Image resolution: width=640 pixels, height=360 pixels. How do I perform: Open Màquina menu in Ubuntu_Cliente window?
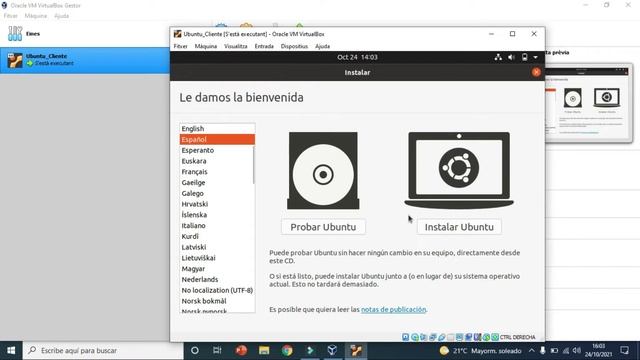[x=206, y=46]
